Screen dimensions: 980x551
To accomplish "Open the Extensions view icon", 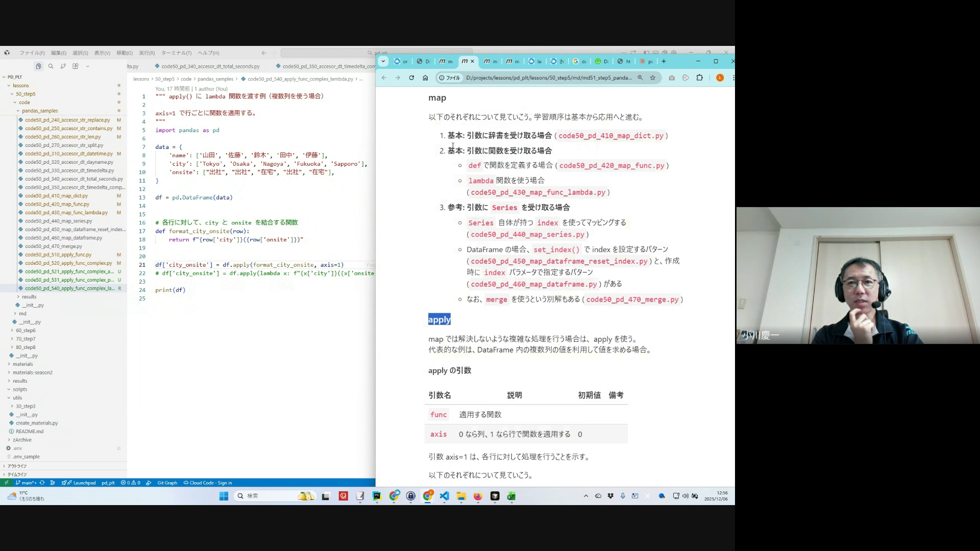I will coord(76,66).
